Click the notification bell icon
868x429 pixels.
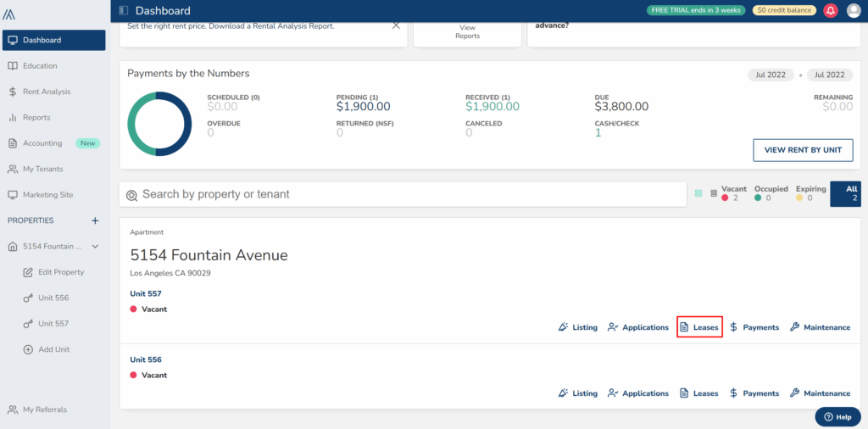click(831, 10)
